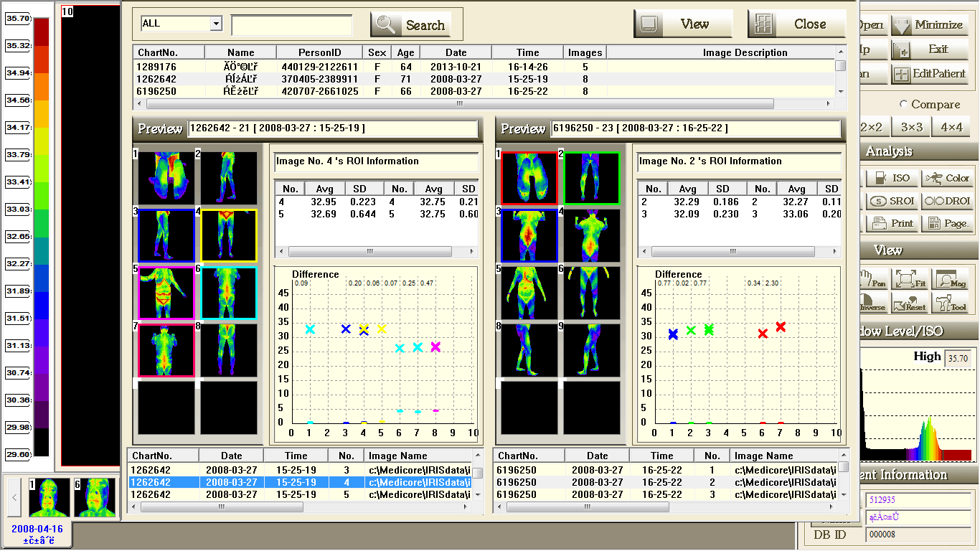Select 6196250 image row No. 3
The image size is (980, 551).
pyautogui.click(x=666, y=494)
